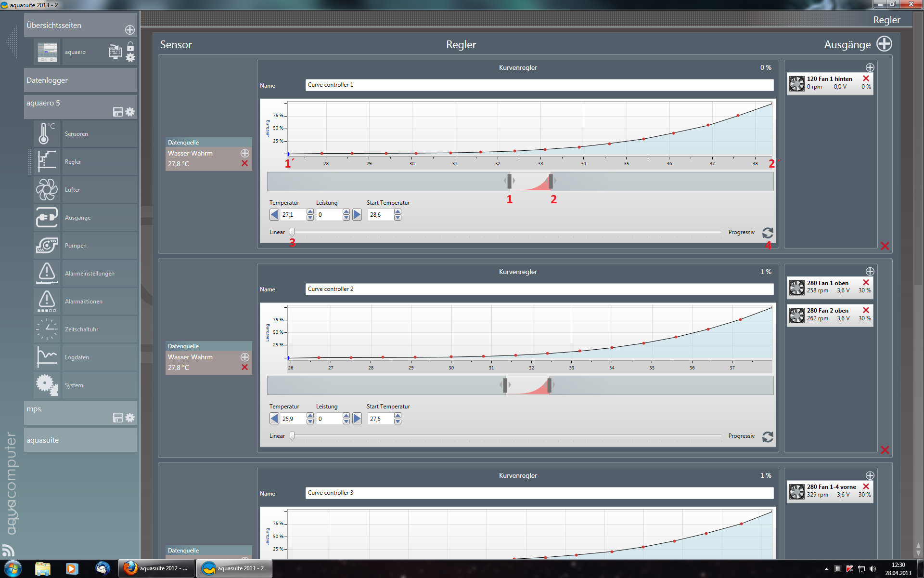The height and width of the screenshot is (578, 924).
Task: Increase Start Temperatur 28,6 value
Action: pyautogui.click(x=398, y=212)
